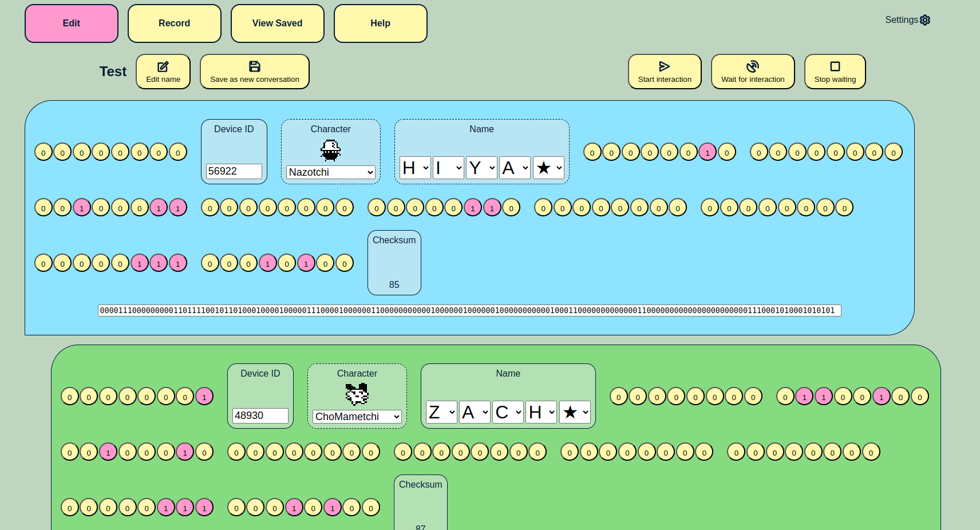The image size is (980, 530).
Task: Toggle the first bit left of the blue Device ID
Action: pos(44,152)
